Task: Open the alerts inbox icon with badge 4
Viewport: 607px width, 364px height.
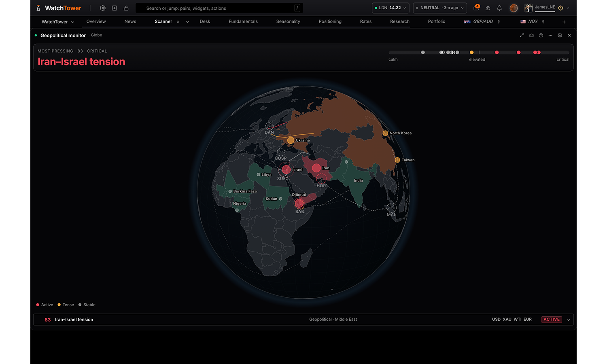Action: [x=476, y=8]
